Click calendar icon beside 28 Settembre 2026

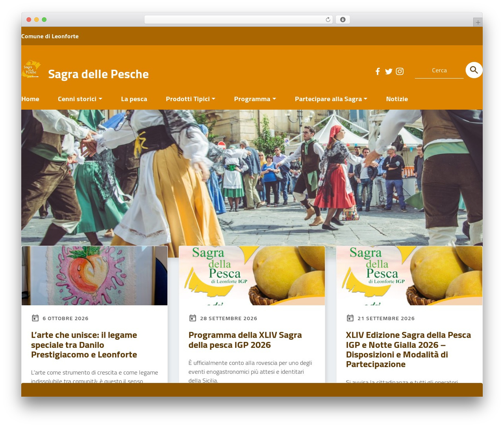pos(193,318)
